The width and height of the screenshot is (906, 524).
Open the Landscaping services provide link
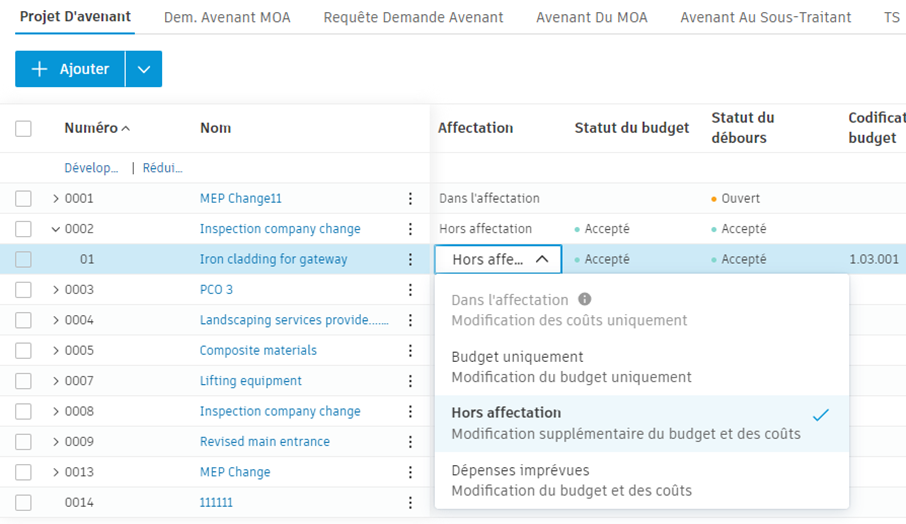tap(293, 321)
